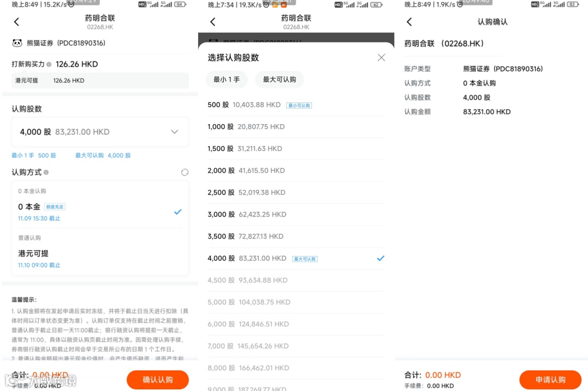Screen dimensions: 588x391
Task: Tap 账户类型 熊猫证券 value on confirmation
Action: click(503, 69)
